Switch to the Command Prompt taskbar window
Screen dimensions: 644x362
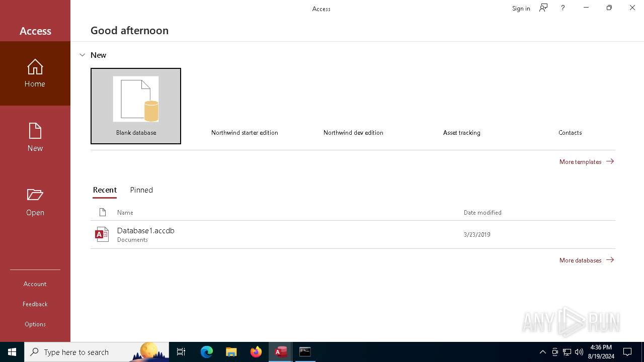pyautogui.click(x=305, y=352)
